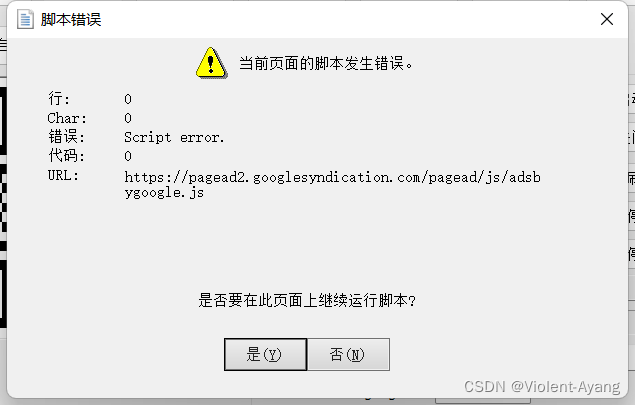Image resolution: width=635 pixels, height=405 pixels.
Task: Click the document icon in the title bar
Action: click(x=25, y=19)
